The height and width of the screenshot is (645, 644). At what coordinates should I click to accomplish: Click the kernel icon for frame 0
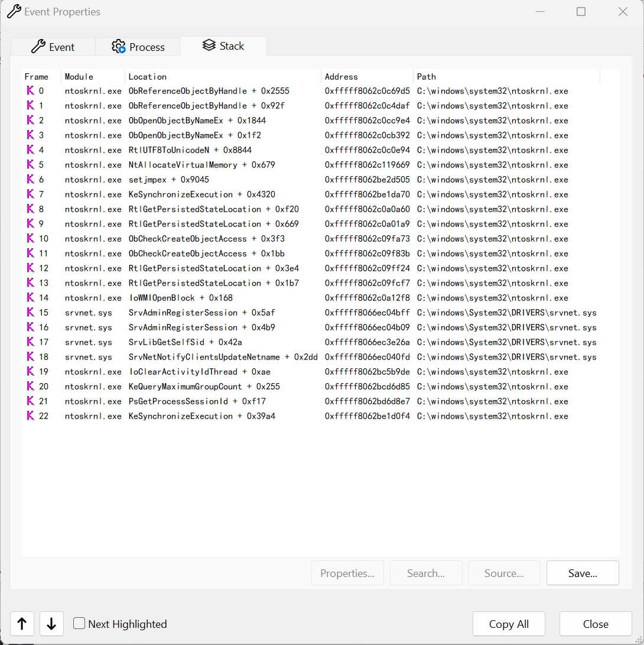pos(30,91)
